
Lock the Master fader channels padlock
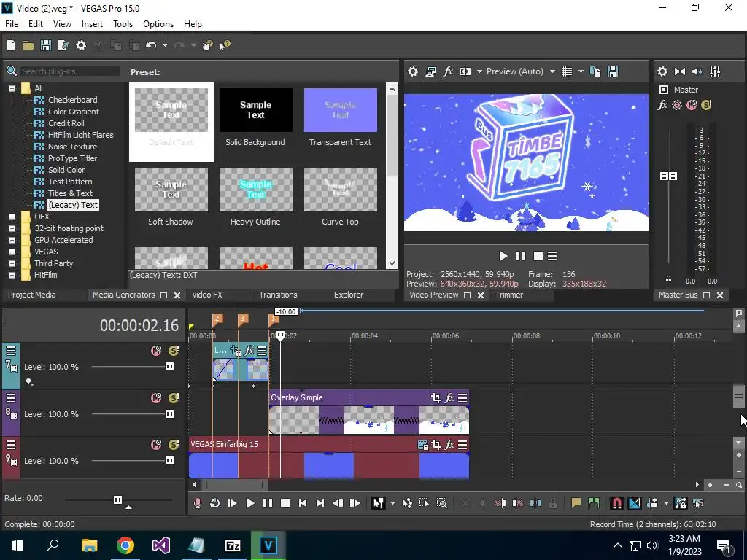click(x=668, y=279)
